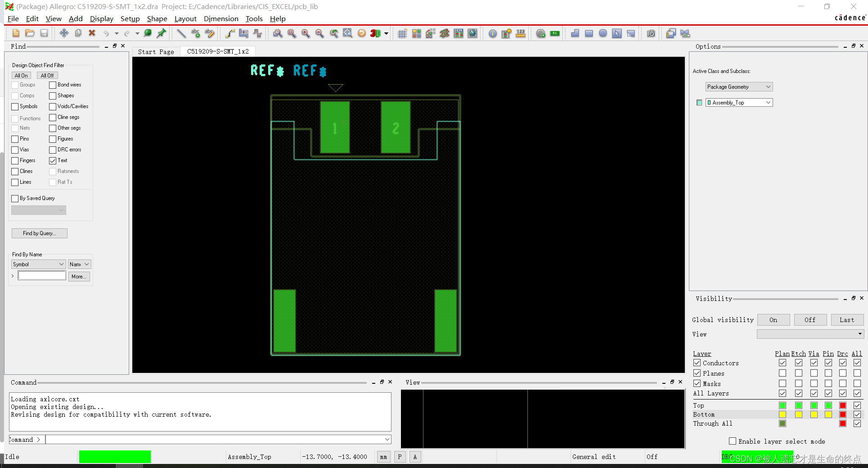This screenshot has height=468, width=868.
Task: Open the Cross Section editor icon
Action: (444, 33)
